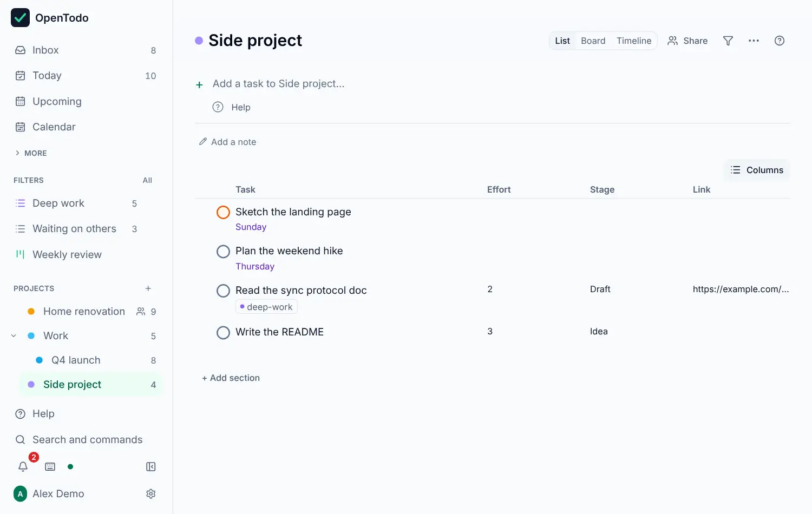
Task: Open the Today view
Action: pos(87,76)
